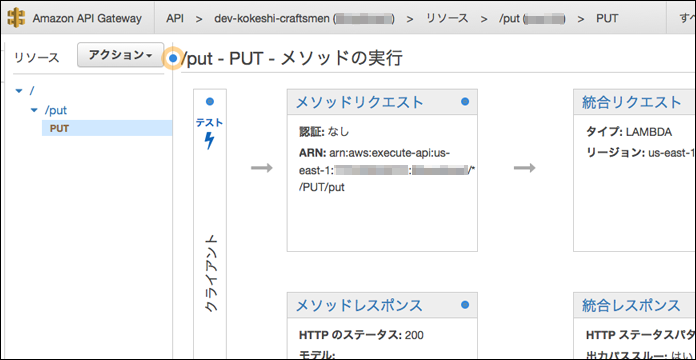The height and width of the screenshot is (360, 696).
Task: Open 統合リクエスト settings
Action: click(632, 102)
